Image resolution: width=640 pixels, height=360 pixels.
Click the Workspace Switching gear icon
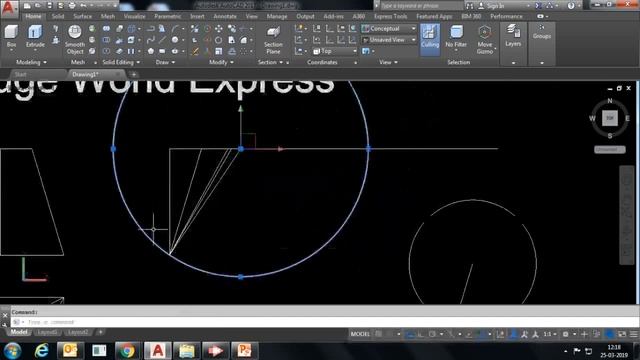(x=565, y=334)
